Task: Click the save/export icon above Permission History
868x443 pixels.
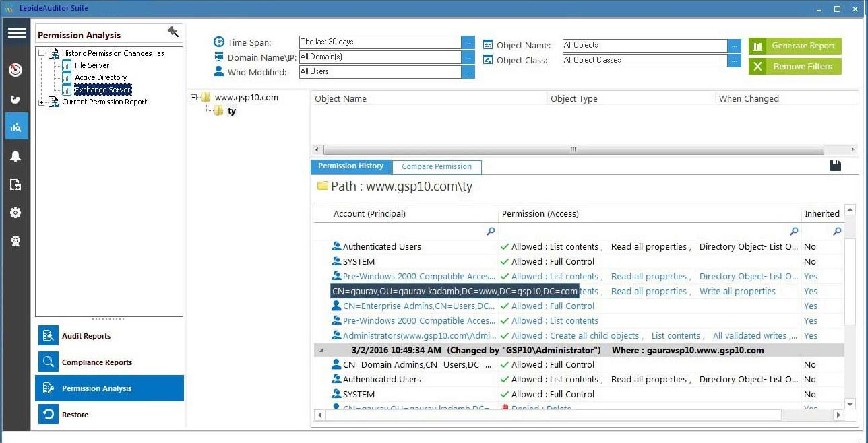Action: pos(835,164)
